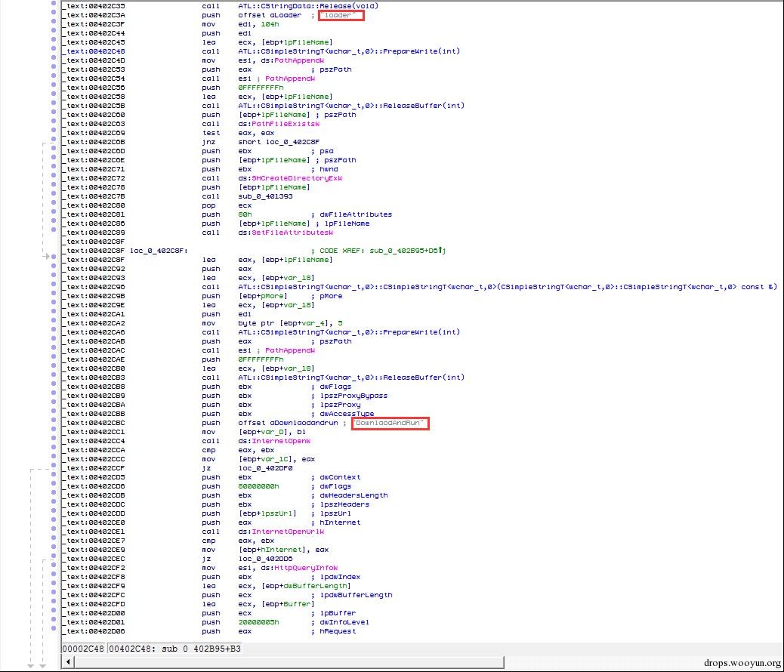Jump to loc_0_402DF0 target
Screen dimensions: 784x672
(x=265, y=468)
